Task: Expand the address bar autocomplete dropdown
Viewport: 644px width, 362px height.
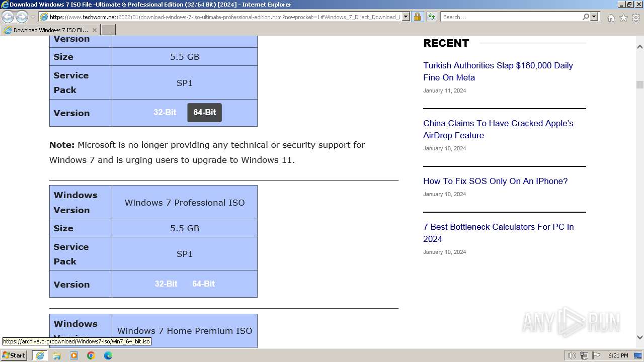Action: coord(406,17)
